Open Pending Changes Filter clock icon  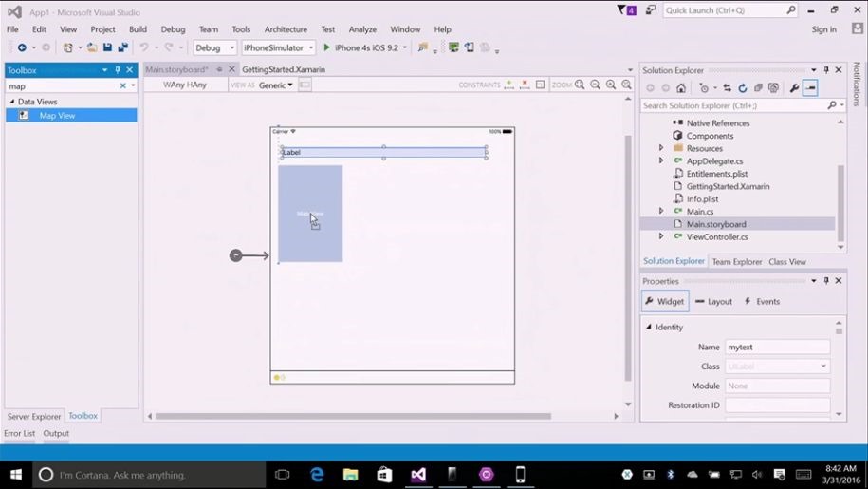[704, 88]
